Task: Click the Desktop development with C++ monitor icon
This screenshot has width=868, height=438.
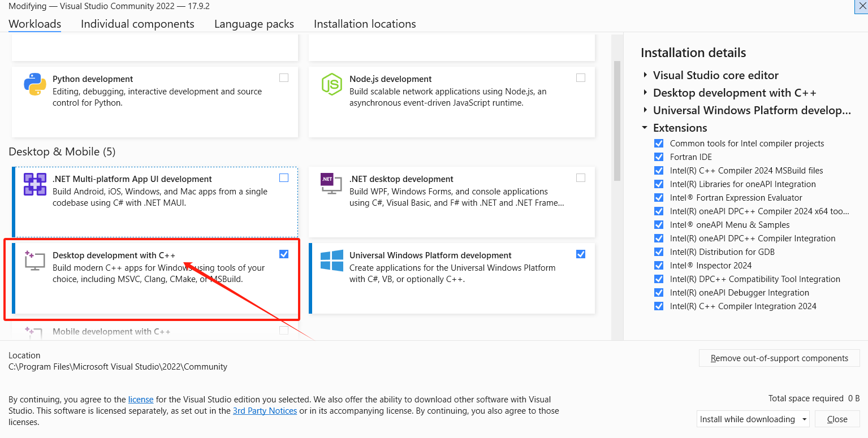Action: click(x=34, y=261)
